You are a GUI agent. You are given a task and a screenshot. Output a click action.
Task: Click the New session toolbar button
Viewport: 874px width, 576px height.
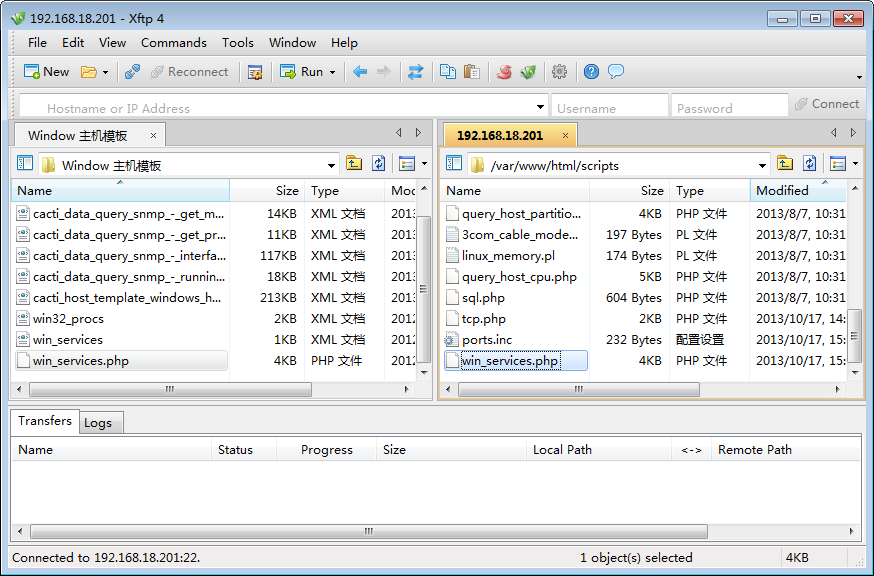point(46,72)
